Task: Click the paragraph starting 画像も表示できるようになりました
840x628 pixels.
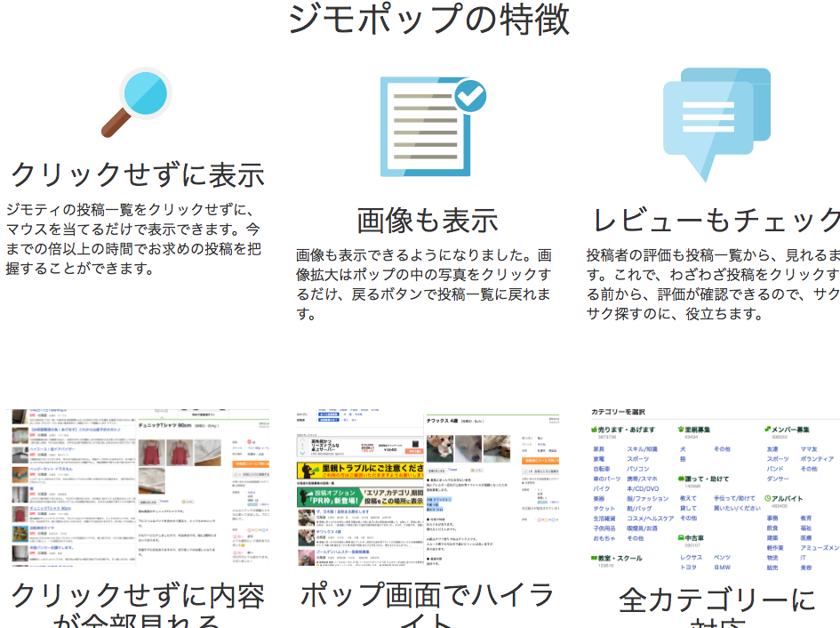Action: (x=424, y=285)
